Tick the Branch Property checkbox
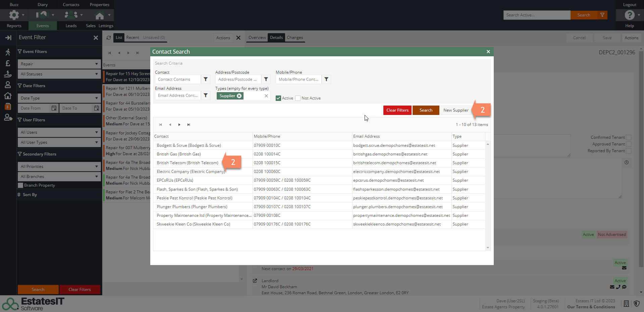This screenshot has width=644, height=312. (x=20, y=185)
